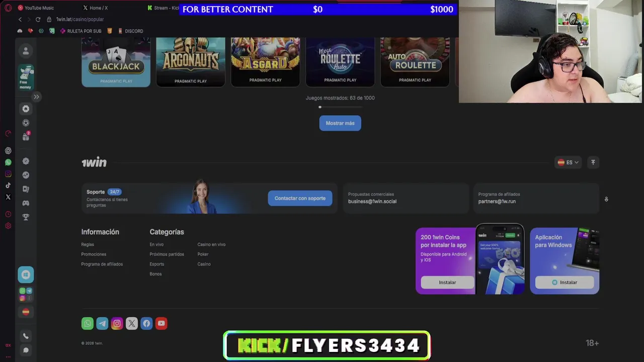Open the soccer ball sports sidebar icon

[x=26, y=123]
